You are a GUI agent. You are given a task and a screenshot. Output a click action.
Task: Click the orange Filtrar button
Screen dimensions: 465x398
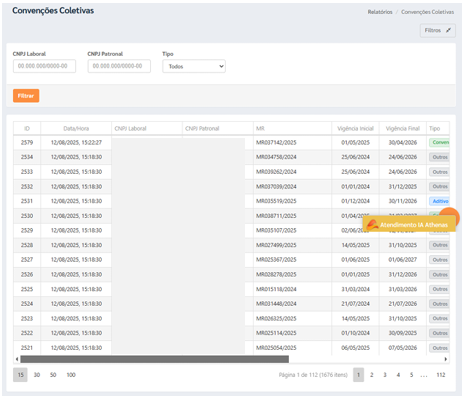coord(26,96)
